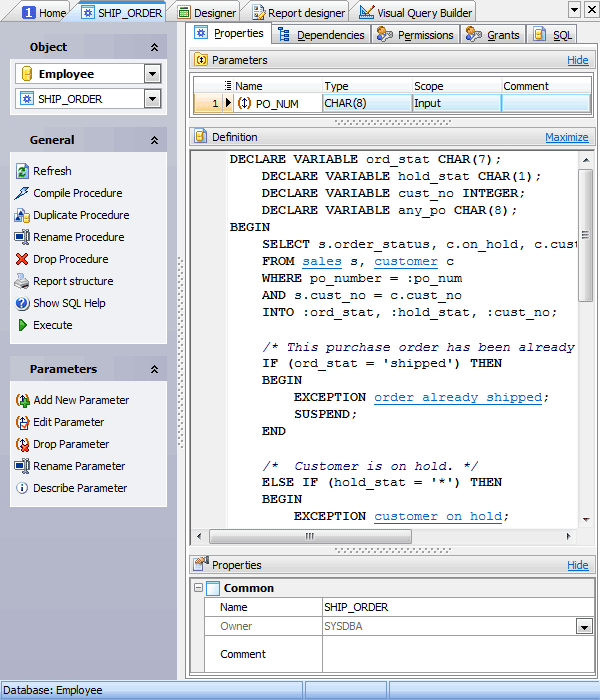Collapse the Parameters sidebar section
This screenshot has width=600, height=700.
pos(154,369)
